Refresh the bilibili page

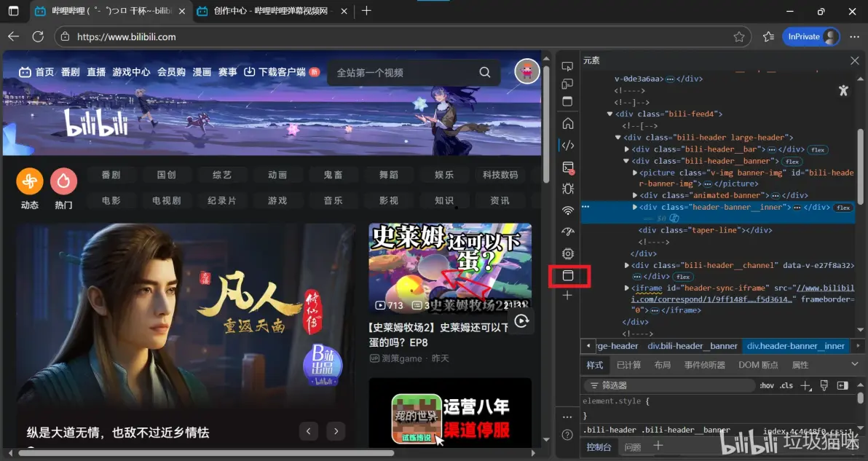click(38, 36)
